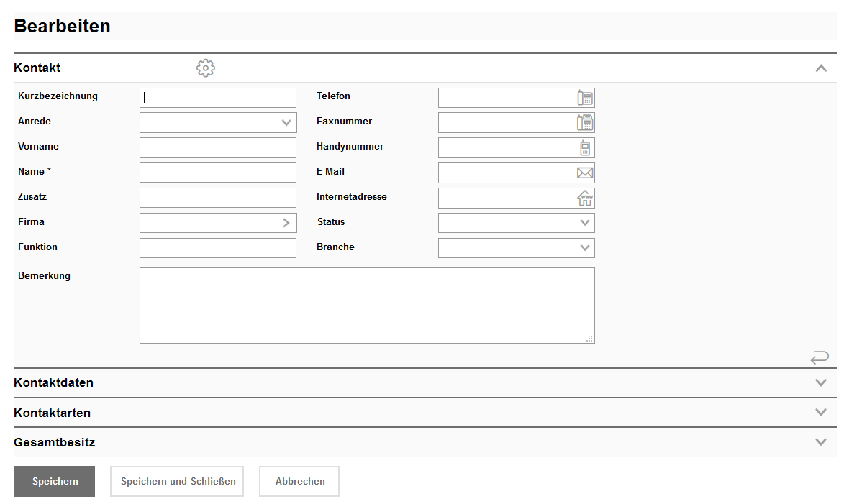Screen dimensions: 849x504
Task: Open the Firma selection arrow
Action: (x=286, y=223)
